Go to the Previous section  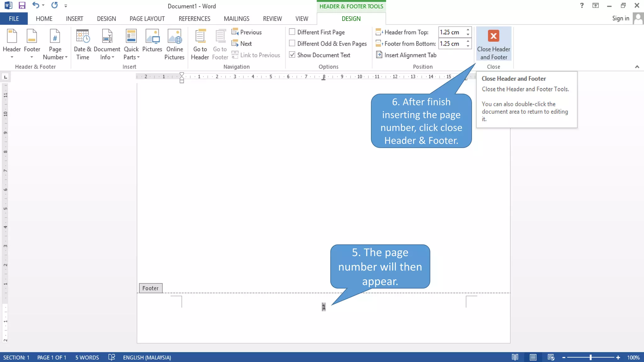pyautogui.click(x=247, y=32)
